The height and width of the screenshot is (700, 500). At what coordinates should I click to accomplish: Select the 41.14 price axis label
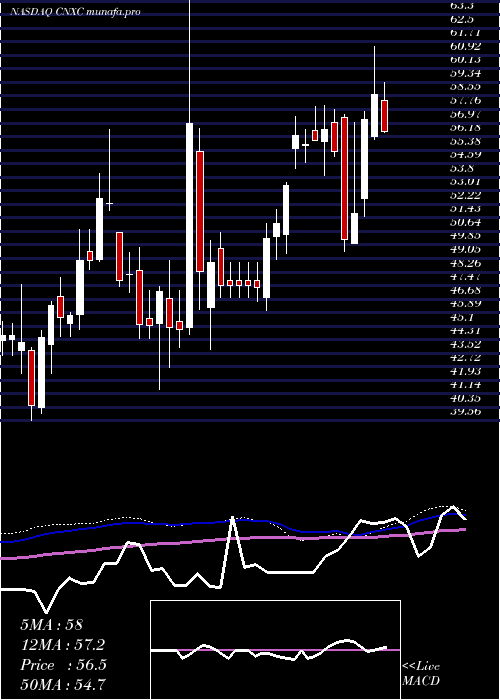tap(466, 385)
